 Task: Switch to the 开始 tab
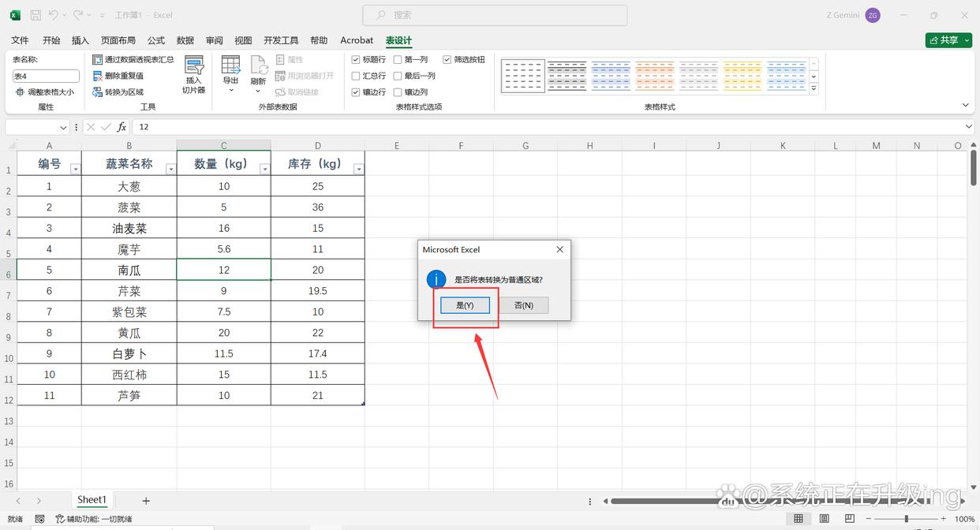click(51, 40)
